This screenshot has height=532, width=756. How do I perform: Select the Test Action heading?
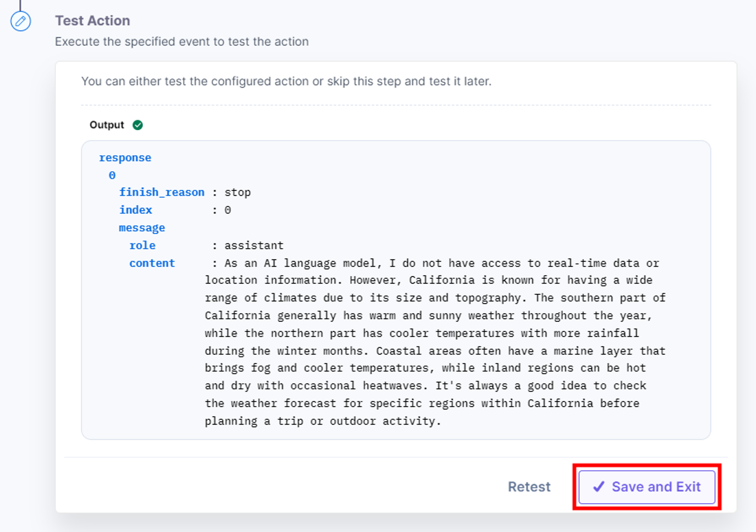[93, 21]
